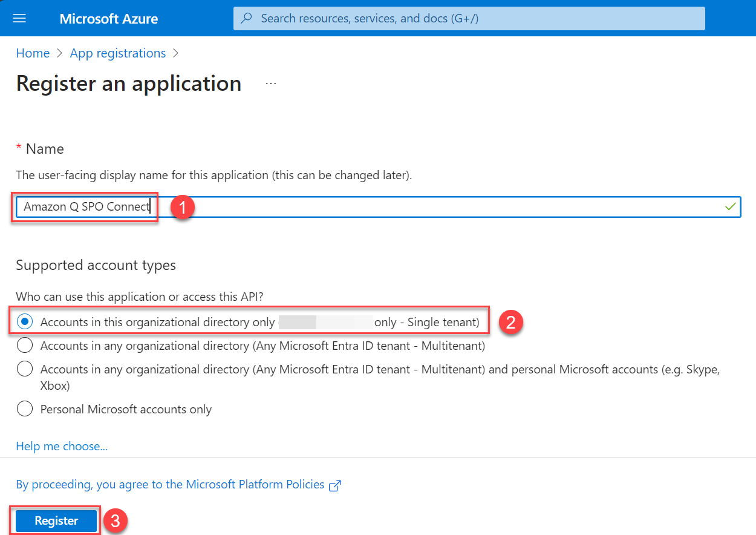
Task: Expand the breadcrumb chevron after Home
Action: 59,53
